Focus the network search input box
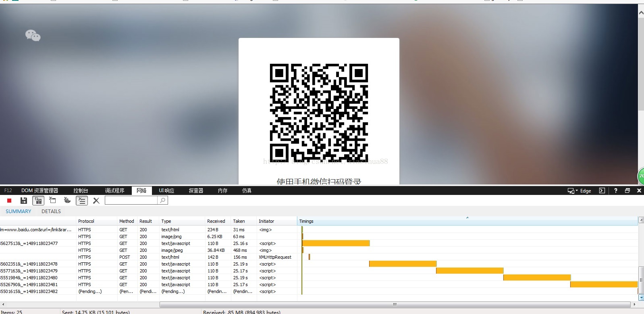The height and width of the screenshot is (314, 644). coord(131,200)
